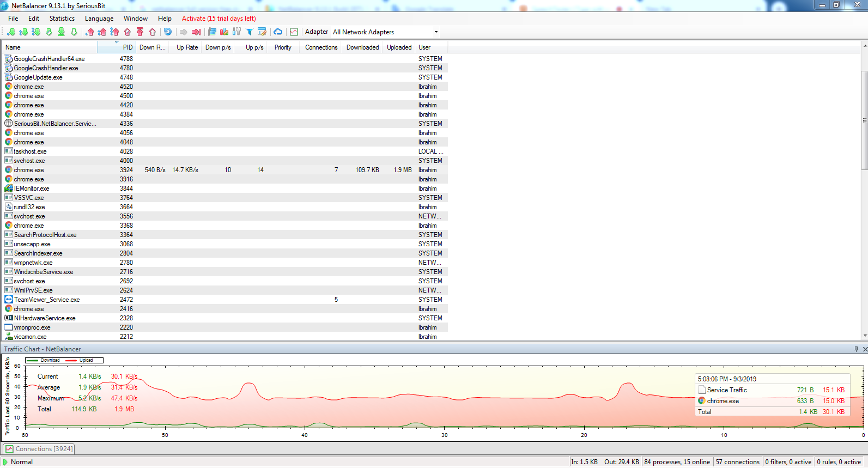Click the second green download priority arrow
Screen dimensions: 868x468
(23, 32)
